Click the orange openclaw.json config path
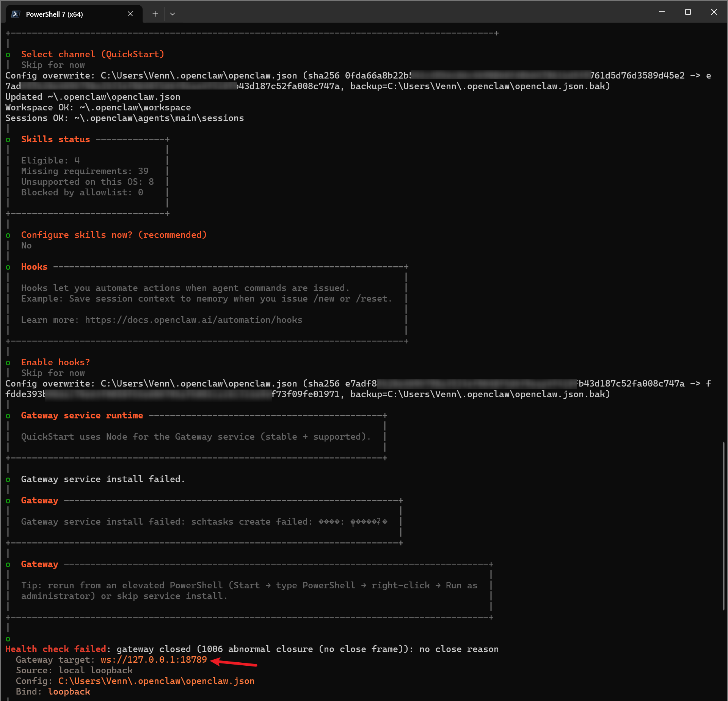Viewport: 728px width, 701px height. point(156,681)
